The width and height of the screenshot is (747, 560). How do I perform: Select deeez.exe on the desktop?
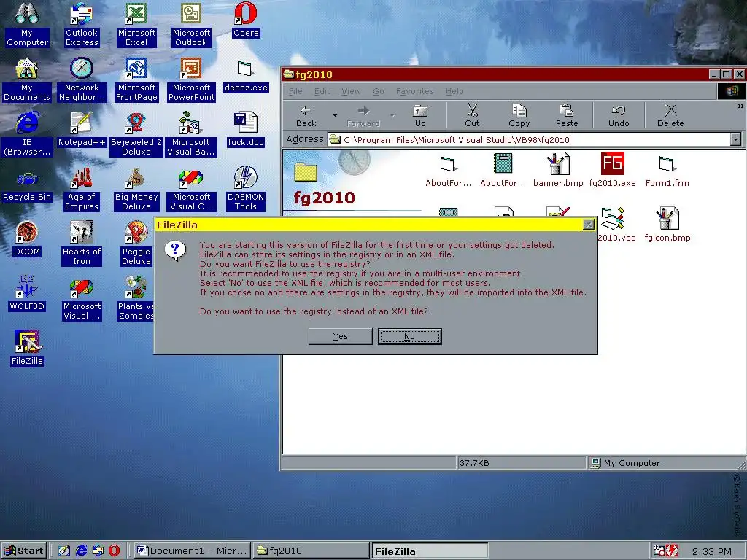(246, 75)
